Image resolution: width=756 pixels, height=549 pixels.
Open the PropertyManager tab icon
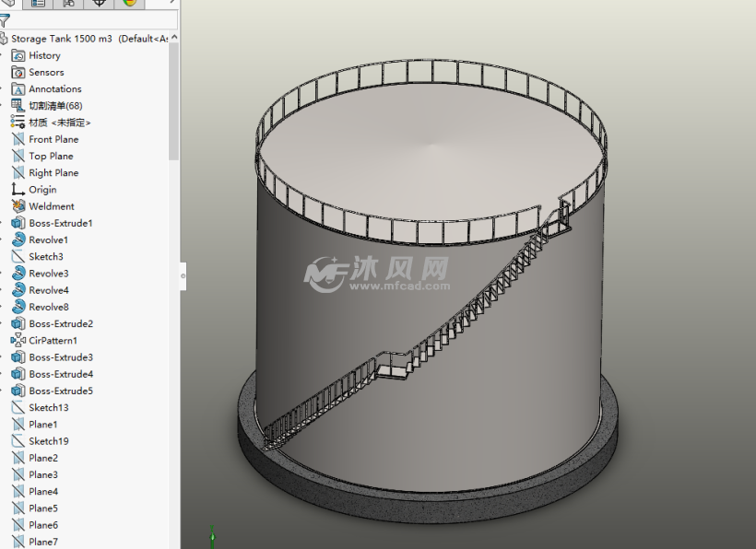(x=39, y=3)
